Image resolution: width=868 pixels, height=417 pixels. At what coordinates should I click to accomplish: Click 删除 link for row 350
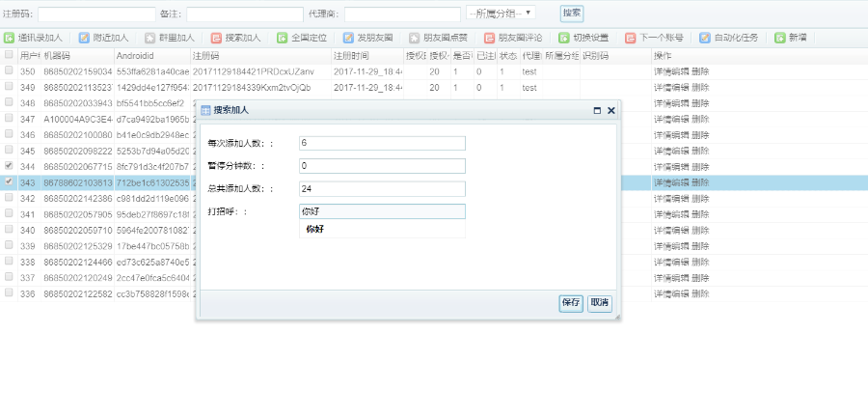tap(700, 71)
